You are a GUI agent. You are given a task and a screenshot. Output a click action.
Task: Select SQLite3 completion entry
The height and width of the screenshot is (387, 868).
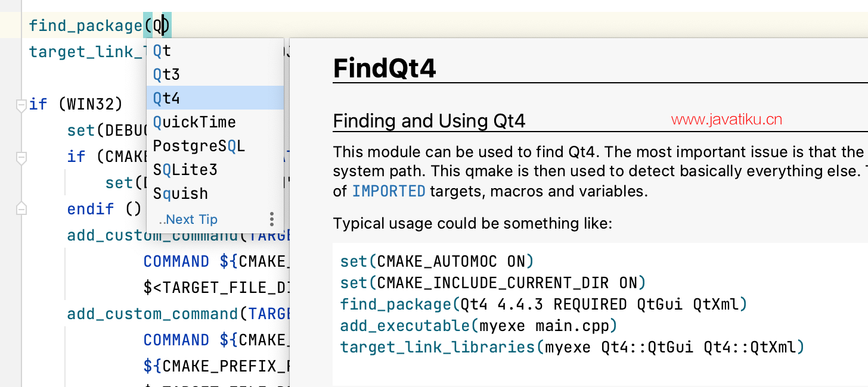(215, 170)
